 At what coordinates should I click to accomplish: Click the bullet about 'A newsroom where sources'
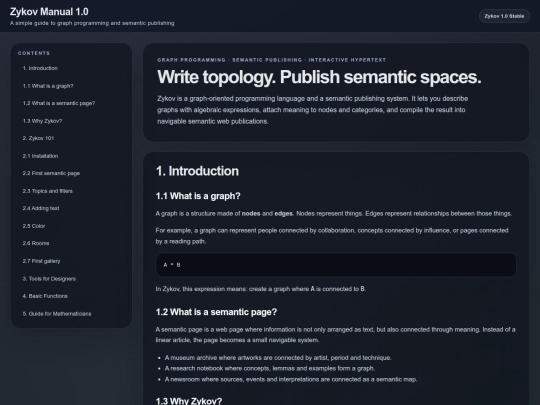291,380
